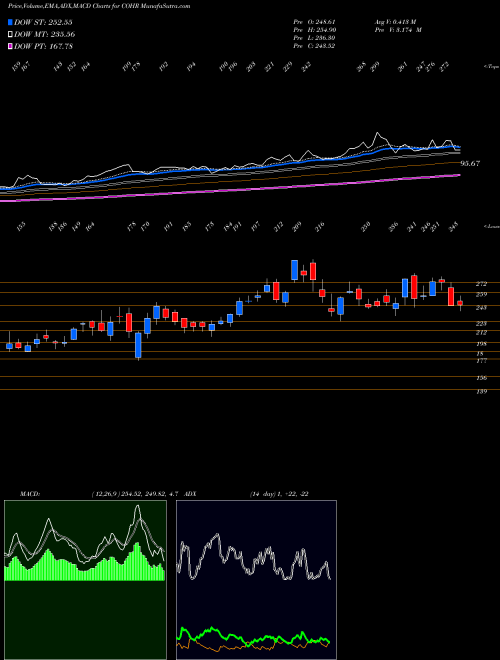Click the '<-Tops' row label
The width and height of the screenshot is (500, 660).
[491, 67]
